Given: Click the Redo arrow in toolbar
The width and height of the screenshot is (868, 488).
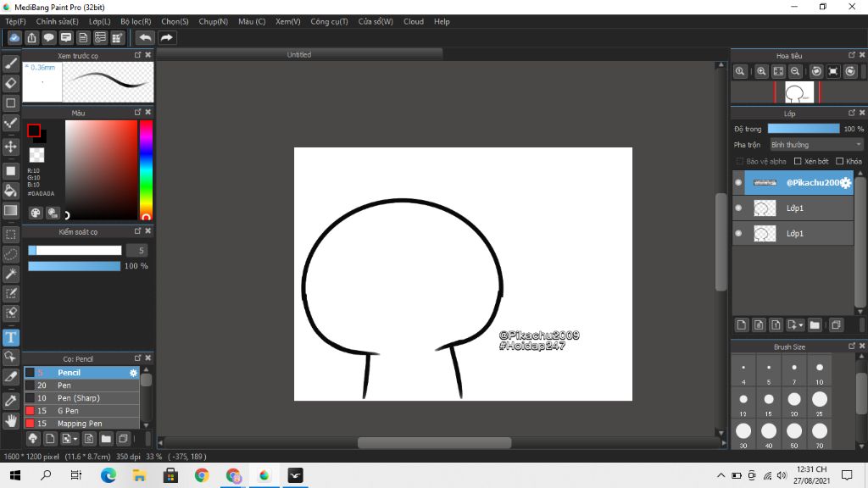Looking at the screenshot, I should [x=167, y=37].
